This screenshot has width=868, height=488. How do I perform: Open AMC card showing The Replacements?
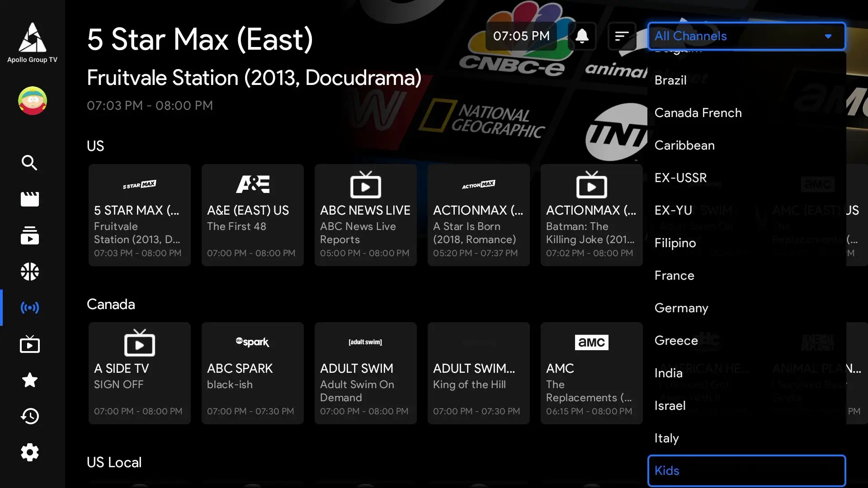pos(591,373)
